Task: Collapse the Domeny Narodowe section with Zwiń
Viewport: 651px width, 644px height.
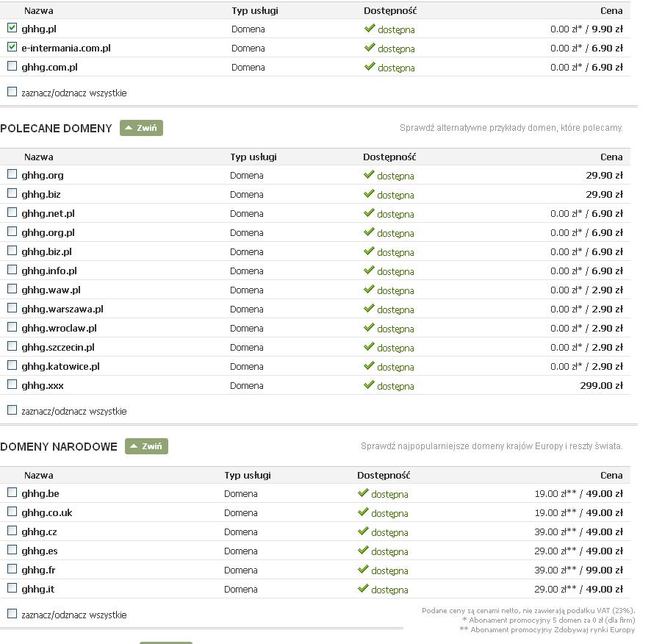Action: pos(146,446)
